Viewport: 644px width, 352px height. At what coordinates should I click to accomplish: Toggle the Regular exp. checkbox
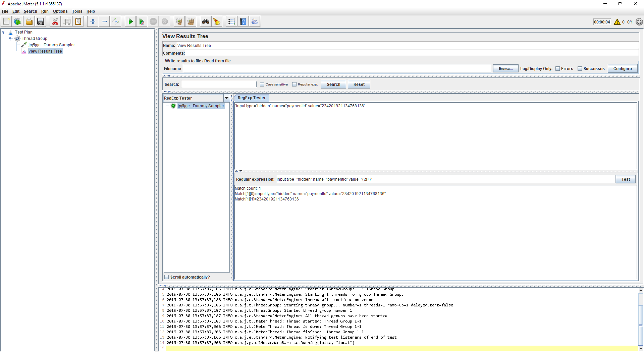294,84
